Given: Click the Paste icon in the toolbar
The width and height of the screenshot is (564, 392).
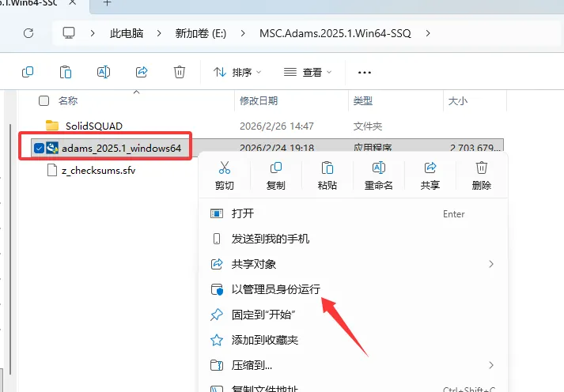Looking at the screenshot, I should pos(66,72).
